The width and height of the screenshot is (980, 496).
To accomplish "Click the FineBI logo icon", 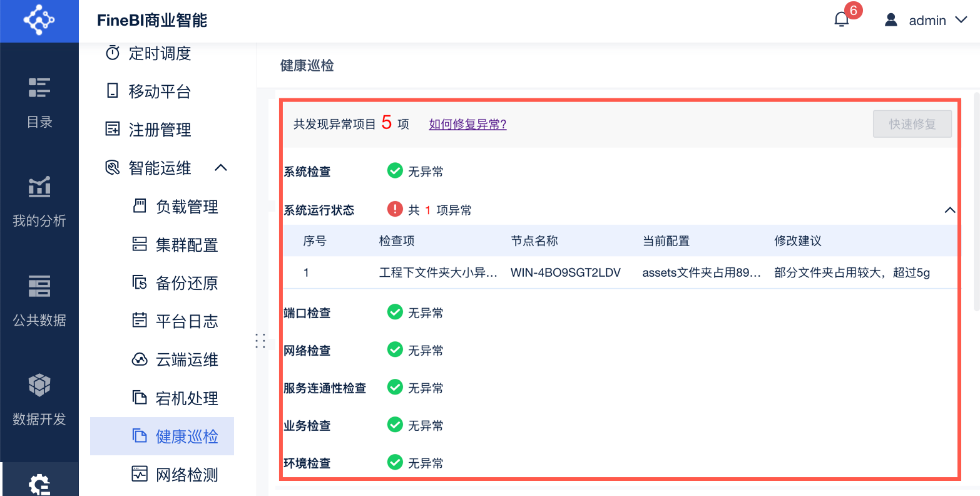I will [39, 21].
